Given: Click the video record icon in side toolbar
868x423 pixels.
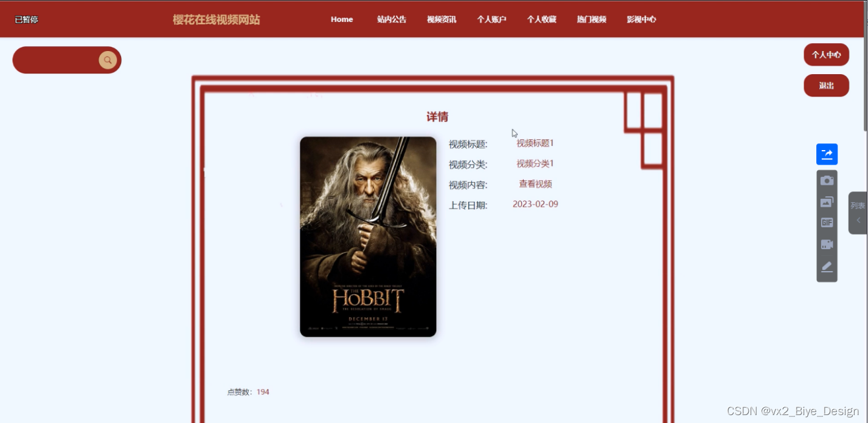Looking at the screenshot, I should (x=827, y=244).
